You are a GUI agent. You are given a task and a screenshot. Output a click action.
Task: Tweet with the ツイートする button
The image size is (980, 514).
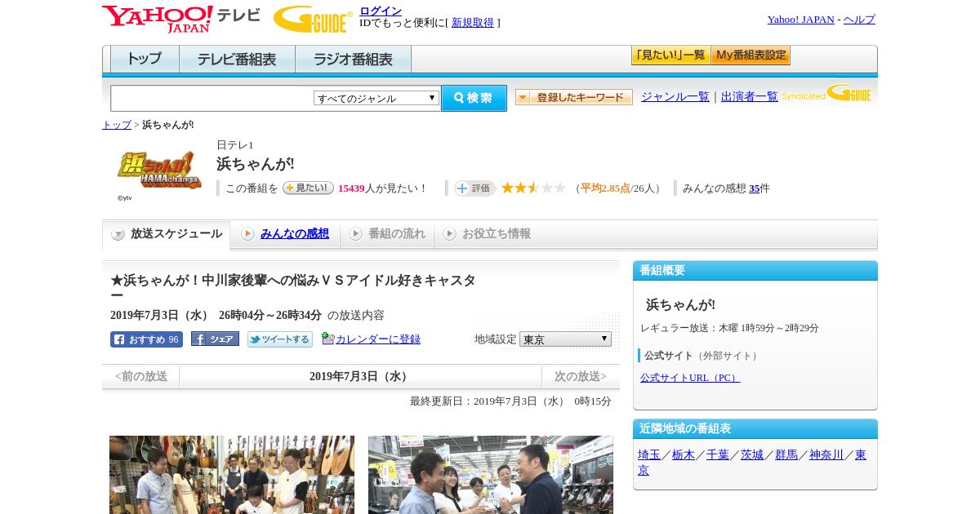(280, 339)
